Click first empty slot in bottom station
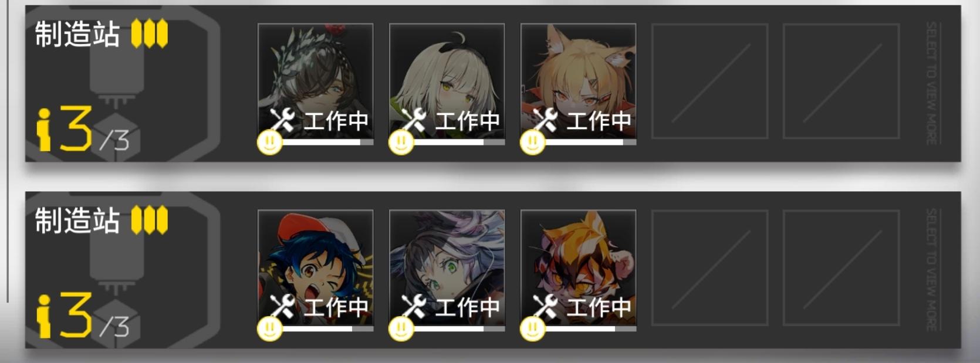This screenshot has height=363, width=980. [x=710, y=267]
